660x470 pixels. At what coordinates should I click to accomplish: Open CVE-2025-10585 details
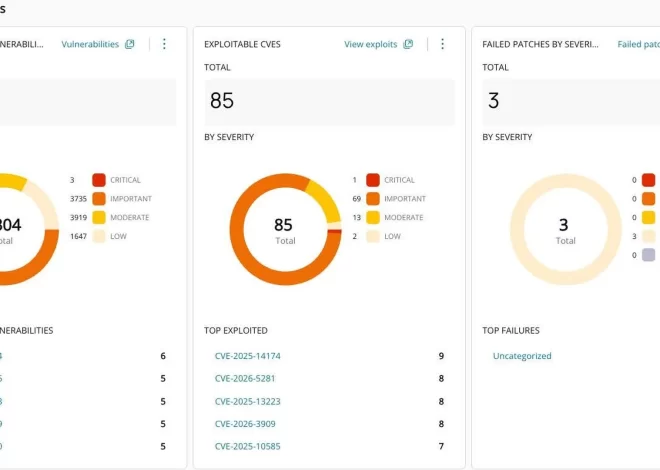[248, 446]
